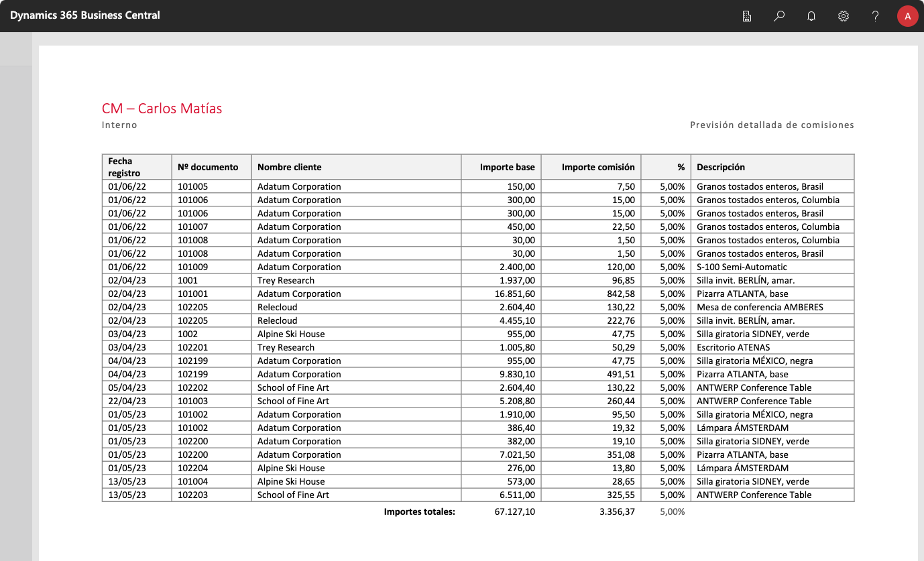Image resolution: width=924 pixels, height=561 pixels.
Task: Select commission amount 120,00
Action: [621, 267]
